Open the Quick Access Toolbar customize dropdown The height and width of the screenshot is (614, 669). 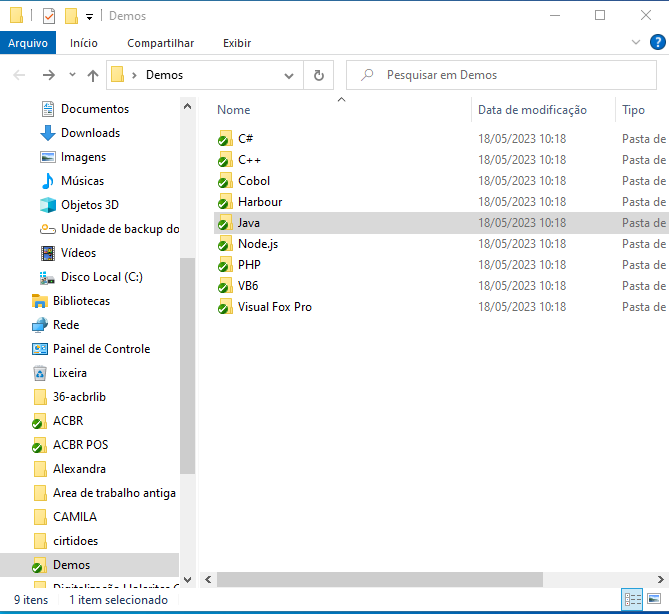click(x=89, y=17)
